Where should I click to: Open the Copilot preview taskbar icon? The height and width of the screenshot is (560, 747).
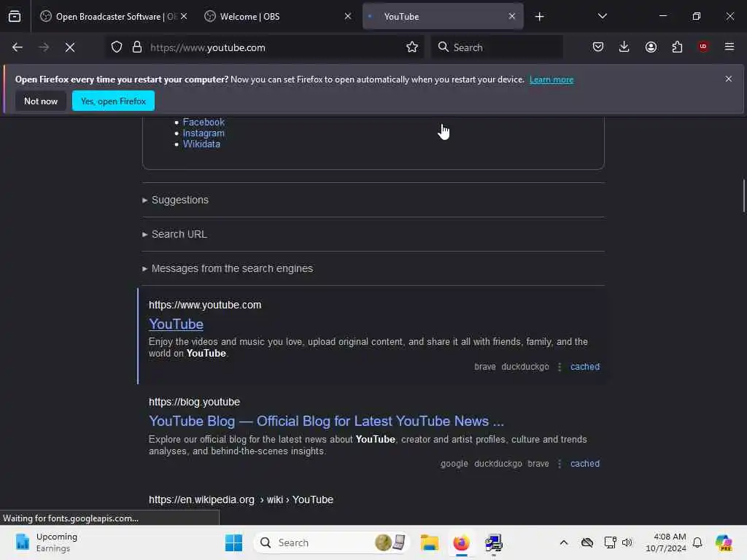pyautogui.click(x=724, y=542)
